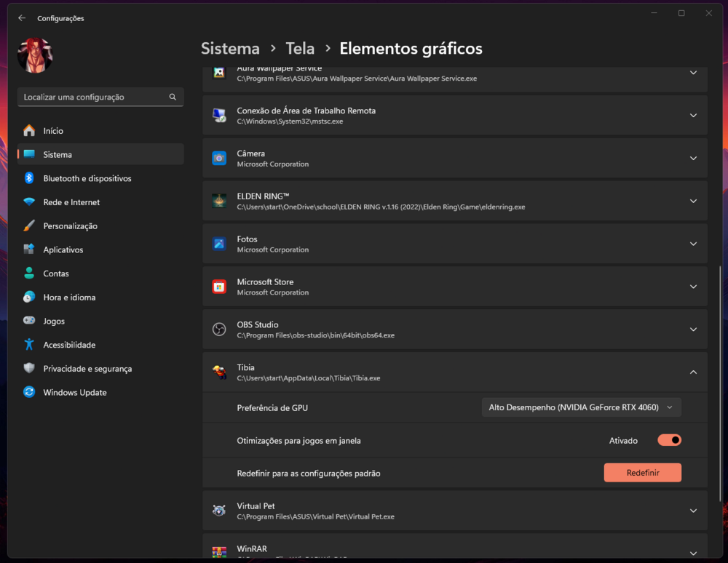This screenshot has width=728, height=563.
Task: Click the WinRAR app icon
Action: point(219,552)
